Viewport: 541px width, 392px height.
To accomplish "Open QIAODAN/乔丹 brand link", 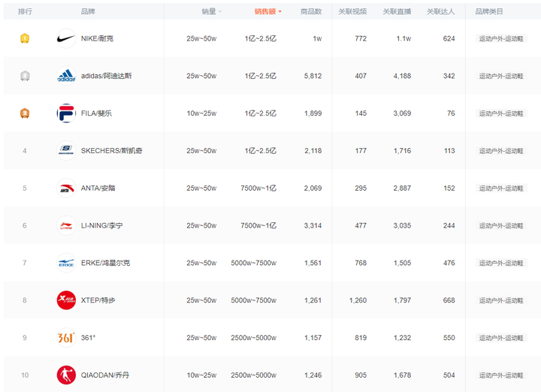I will [x=105, y=375].
